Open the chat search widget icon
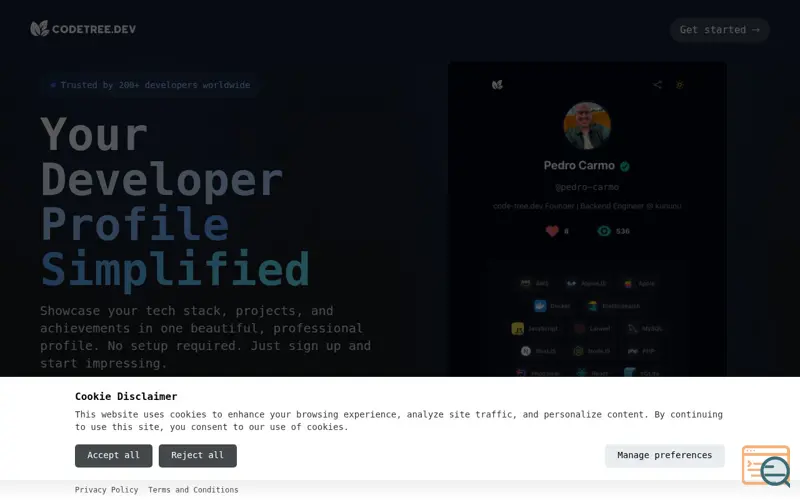 coord(766,466)
